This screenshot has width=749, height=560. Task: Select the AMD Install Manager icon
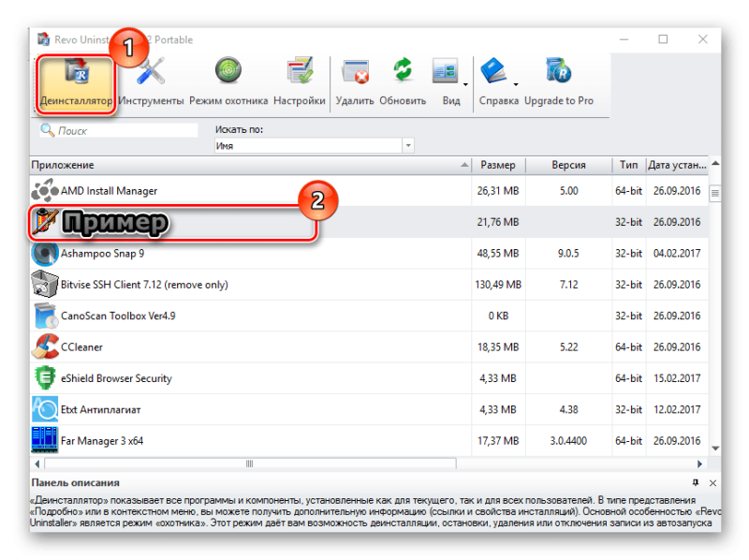coord(44,191)
